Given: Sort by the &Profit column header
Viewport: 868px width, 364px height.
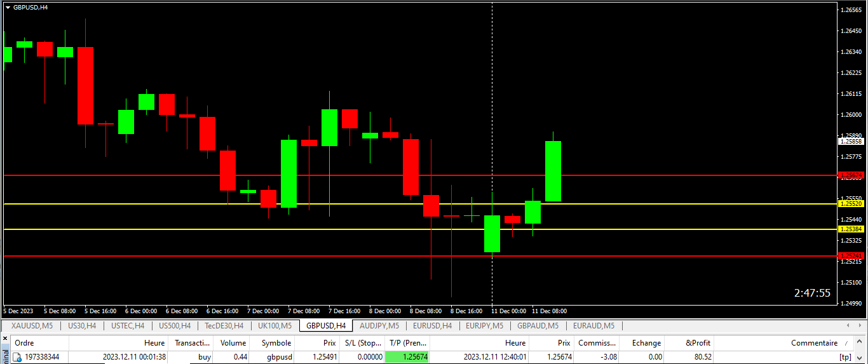Looking at the screenshot, I should (x=698, y=343).
